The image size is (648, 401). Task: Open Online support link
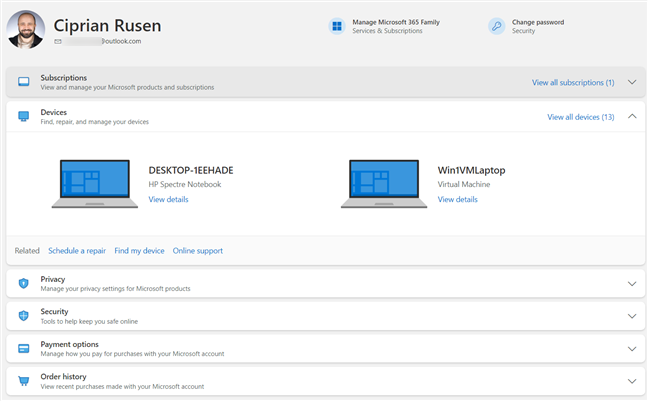(x=198, y=251)
